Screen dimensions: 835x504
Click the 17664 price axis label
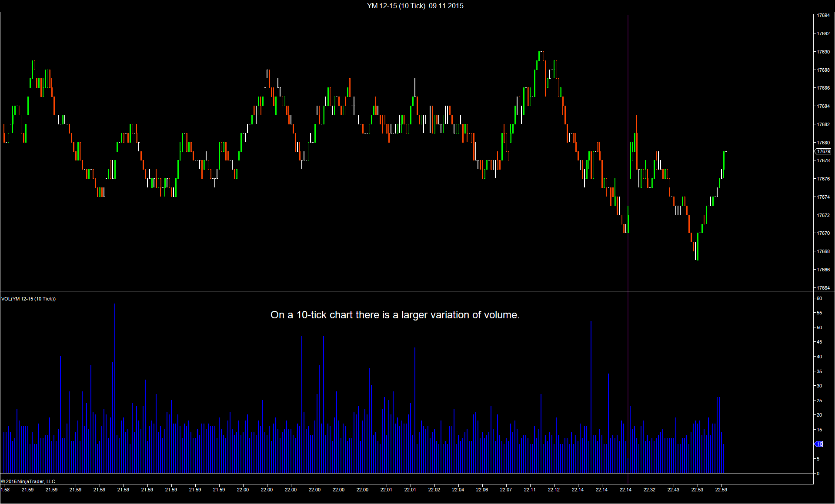click(x=823, y=288)
